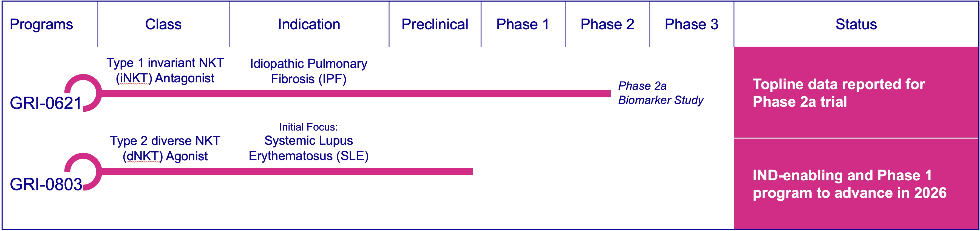This screenshot has height=231, width=980.
Task: Click the GRI-0621 circular arc icon
Action: pos(91,82)
